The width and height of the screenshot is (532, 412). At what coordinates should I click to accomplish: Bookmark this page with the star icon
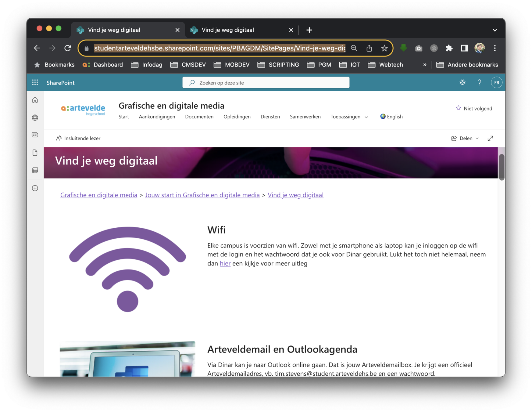coord(384,48)
